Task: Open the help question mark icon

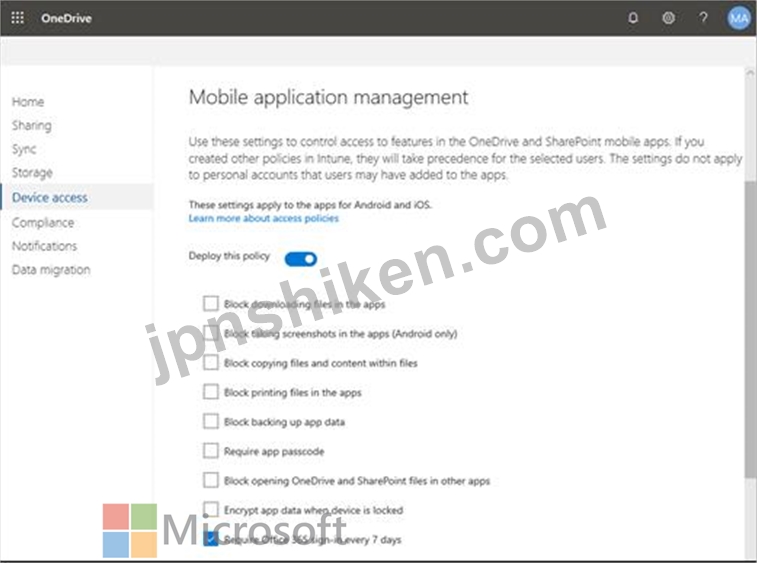Action: pyautogui.click(x=703, y=18)
